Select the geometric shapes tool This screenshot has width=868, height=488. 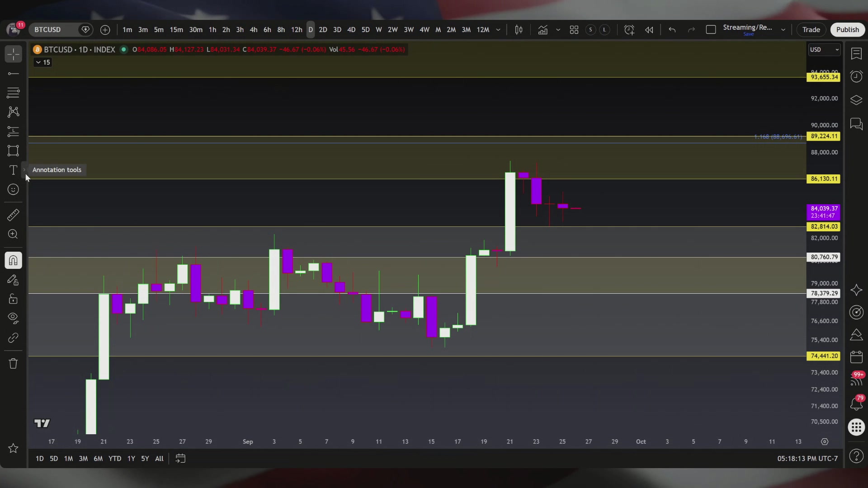[x=13, y=150]
